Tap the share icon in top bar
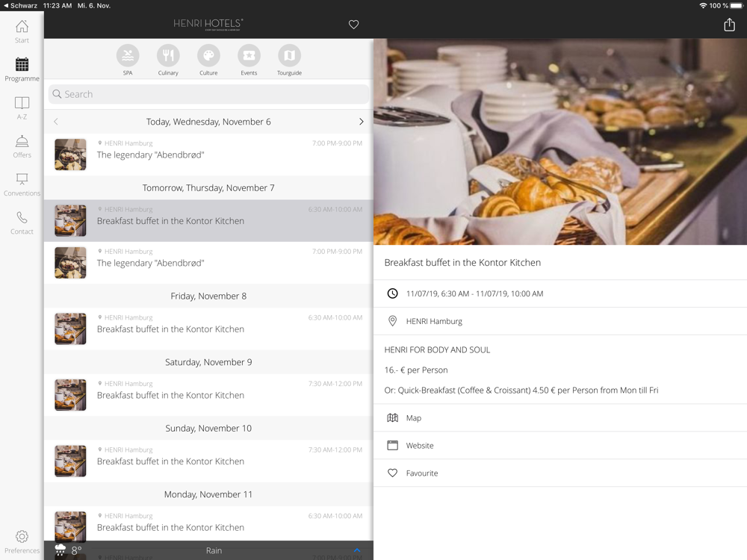Viewport: 747px width, 560px height. [729, 25]
